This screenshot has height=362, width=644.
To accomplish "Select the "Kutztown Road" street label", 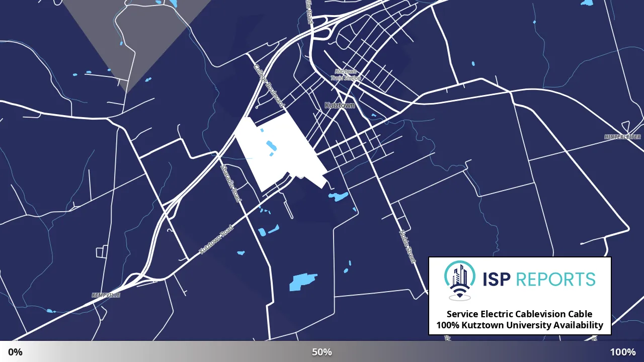I will tap(216, 239).
